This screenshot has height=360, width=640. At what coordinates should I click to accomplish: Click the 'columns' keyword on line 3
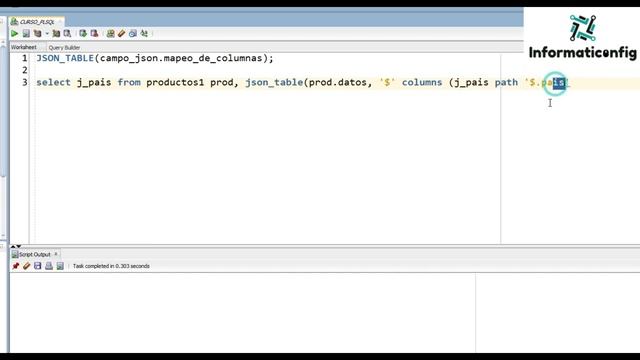422,82
